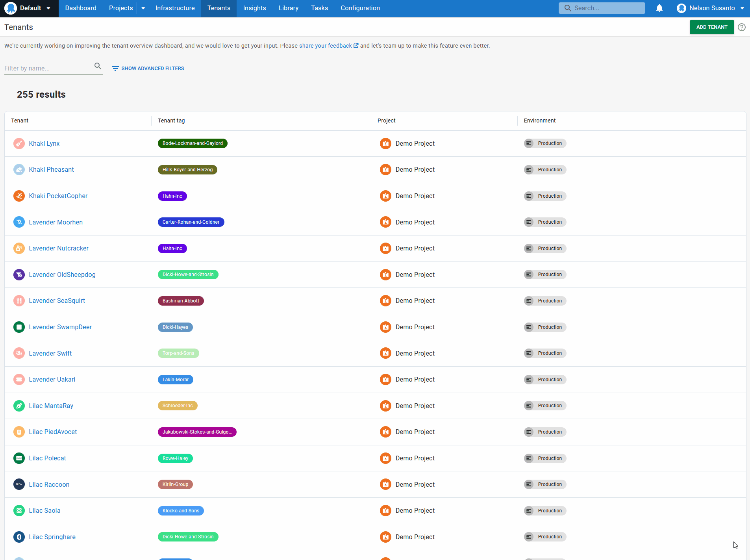
Task: Click the user avatar icon for Nelson Susanto
Action: point(681,8)
